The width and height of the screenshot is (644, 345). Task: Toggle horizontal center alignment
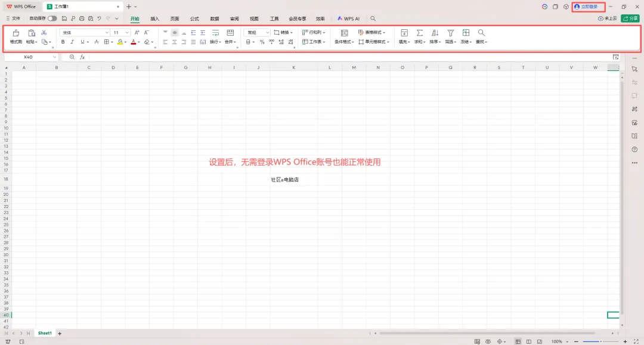tap(175, 42)
